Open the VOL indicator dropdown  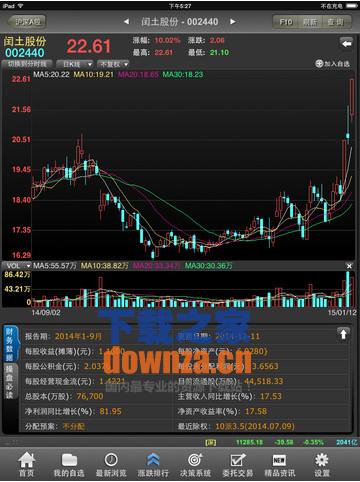18,266
